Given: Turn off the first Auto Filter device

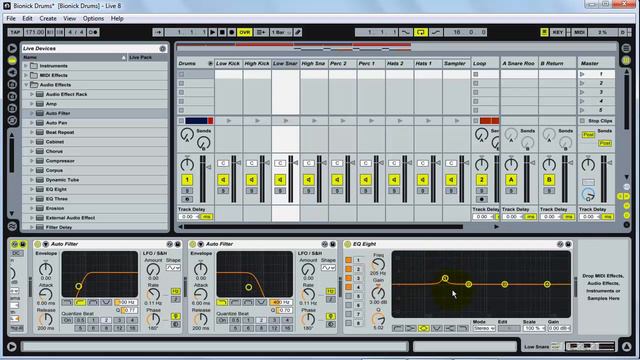Looking at the screenshot, I should pyautogui.click(x=38, y=244).
